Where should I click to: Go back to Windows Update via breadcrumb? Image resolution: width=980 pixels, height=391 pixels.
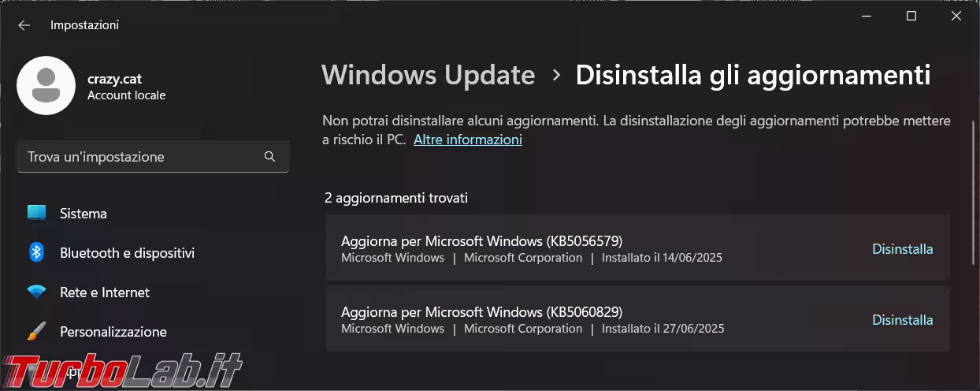(428, 75)
